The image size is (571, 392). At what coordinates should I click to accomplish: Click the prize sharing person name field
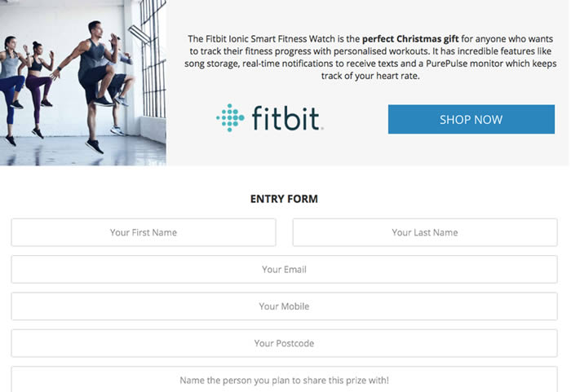pos(284,379)
